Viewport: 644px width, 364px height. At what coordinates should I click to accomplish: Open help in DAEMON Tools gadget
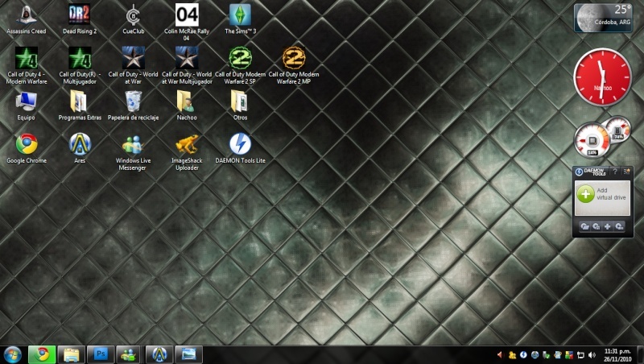pyautogui.click(x=615, y=172)
